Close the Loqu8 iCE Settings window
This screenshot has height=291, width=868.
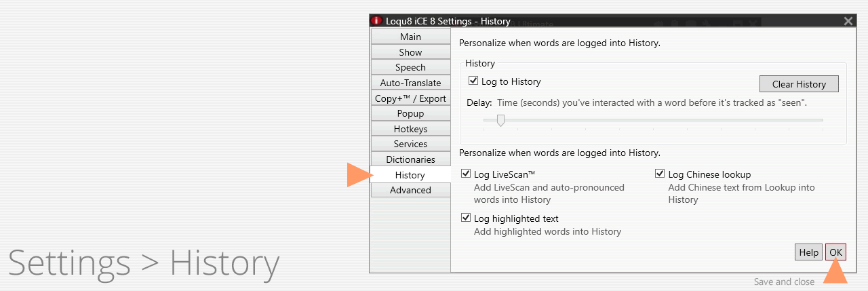(x=848, y=21)
